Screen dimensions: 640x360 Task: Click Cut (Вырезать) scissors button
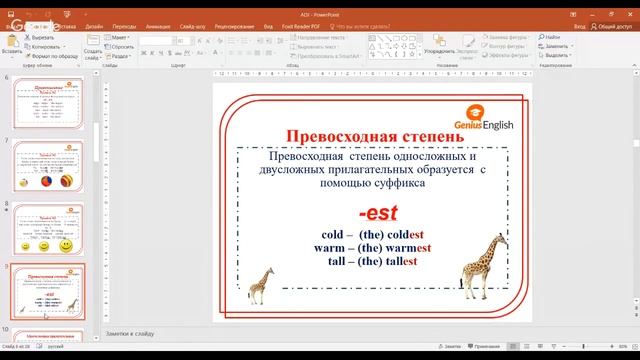point(39,37)
